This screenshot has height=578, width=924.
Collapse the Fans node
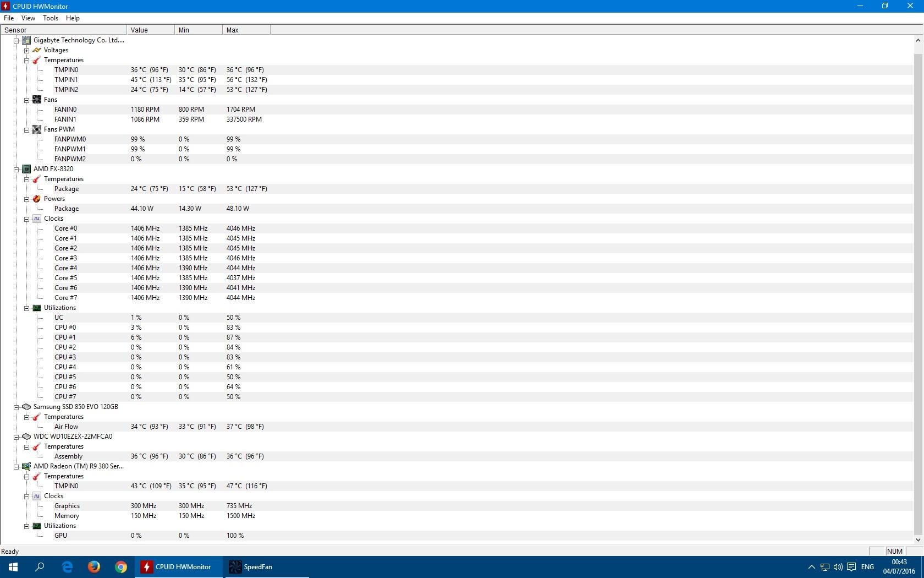(26, 100)
